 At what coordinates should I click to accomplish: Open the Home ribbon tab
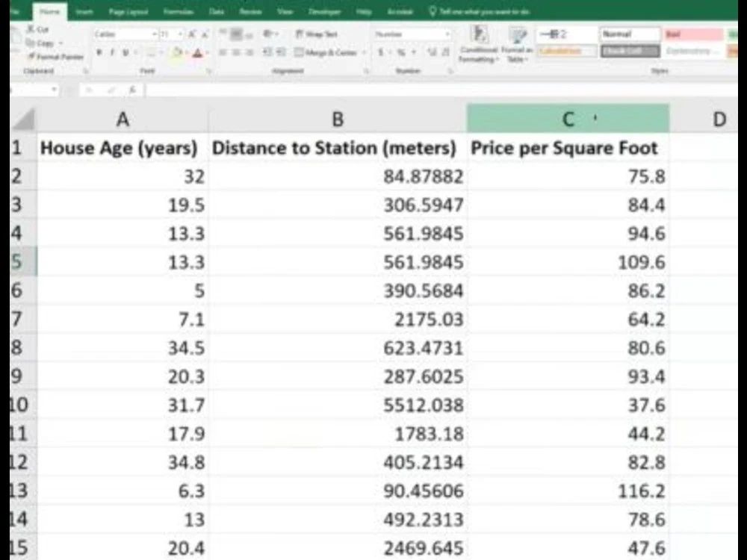click(49, 11)
